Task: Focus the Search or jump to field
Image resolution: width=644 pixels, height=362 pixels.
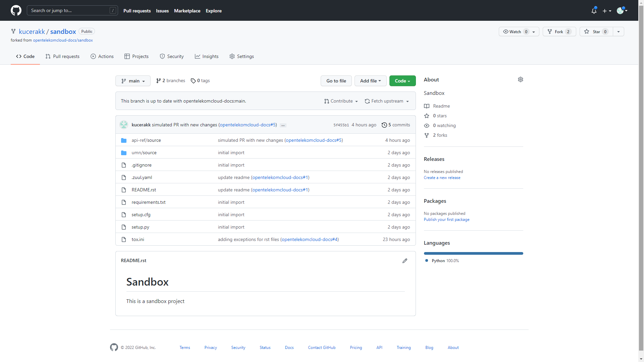Action: pyautogui.click(x=72, y=10)
